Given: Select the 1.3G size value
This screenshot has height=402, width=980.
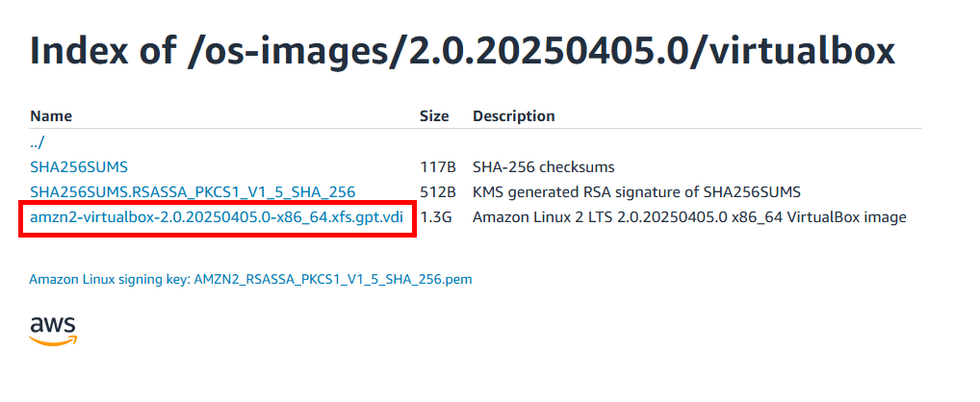Looking at the screenshot, I should (x=436, y=217).
